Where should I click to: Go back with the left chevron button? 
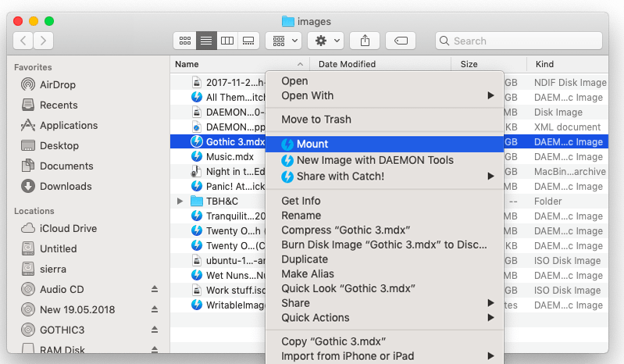(x=23, y=41)
